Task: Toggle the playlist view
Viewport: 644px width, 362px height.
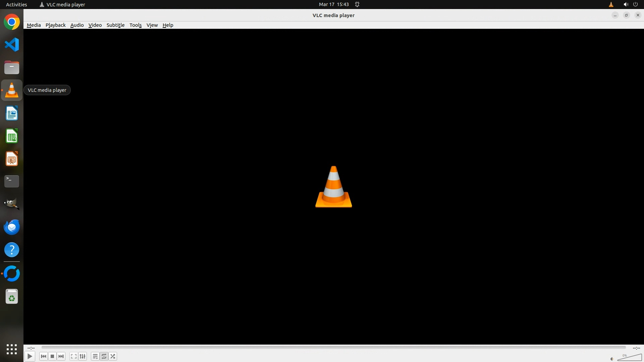Action: (x=95, y=356)
